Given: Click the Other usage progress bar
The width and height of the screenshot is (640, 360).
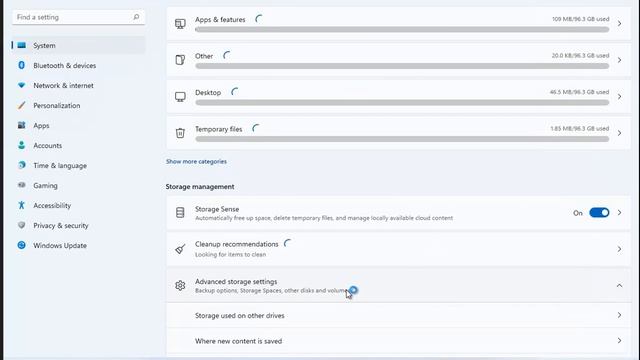Looking at the screenshot, I should (x=402, y=66).
